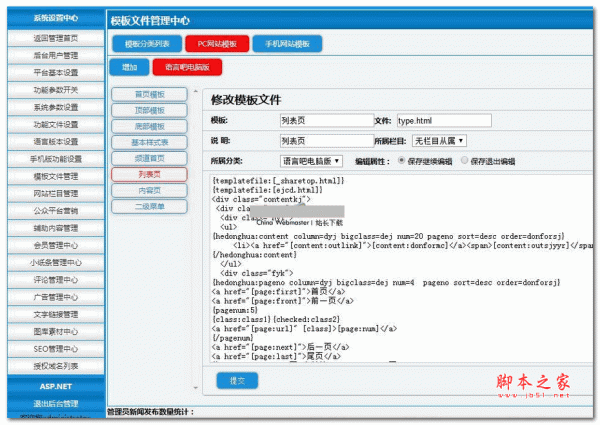
Task: Open 手机版功能设置 menu item
Action: pyautogui.click(x=55, y=159)
